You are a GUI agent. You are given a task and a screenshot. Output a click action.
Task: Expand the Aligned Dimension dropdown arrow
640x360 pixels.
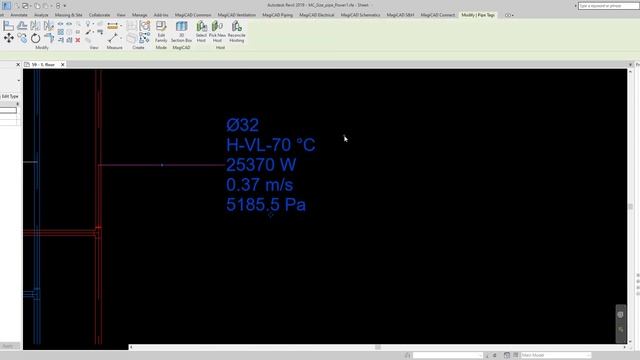click(121, 26)
